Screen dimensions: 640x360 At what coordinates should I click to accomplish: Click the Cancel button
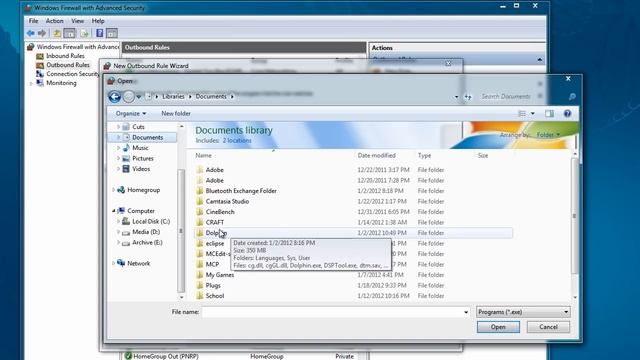548,327
